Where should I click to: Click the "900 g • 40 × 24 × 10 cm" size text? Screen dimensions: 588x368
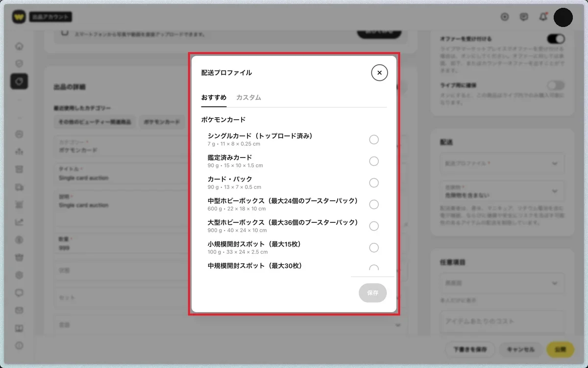click(x=237, y=231)
